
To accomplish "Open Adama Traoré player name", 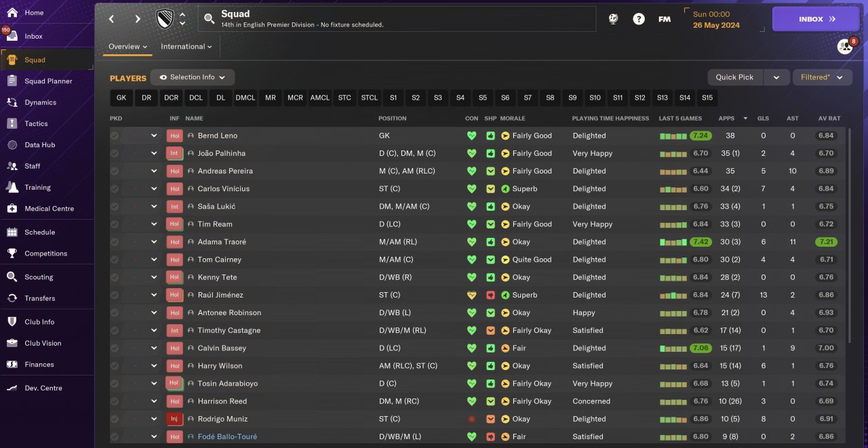I will point(222,242).
